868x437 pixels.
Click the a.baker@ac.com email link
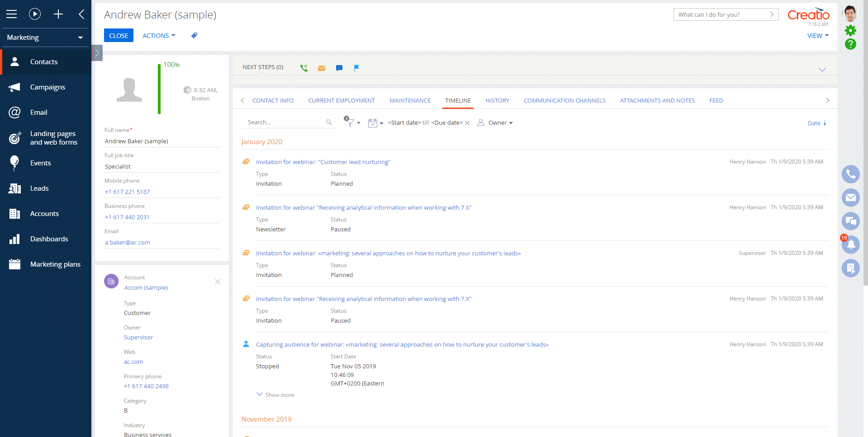click(128, 243)
